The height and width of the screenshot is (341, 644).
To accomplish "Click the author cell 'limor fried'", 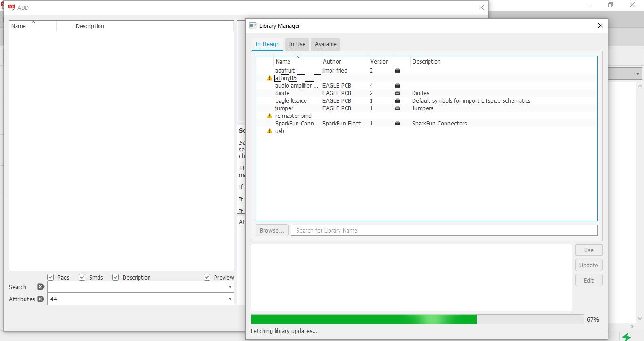I will (x=335, y=71).
